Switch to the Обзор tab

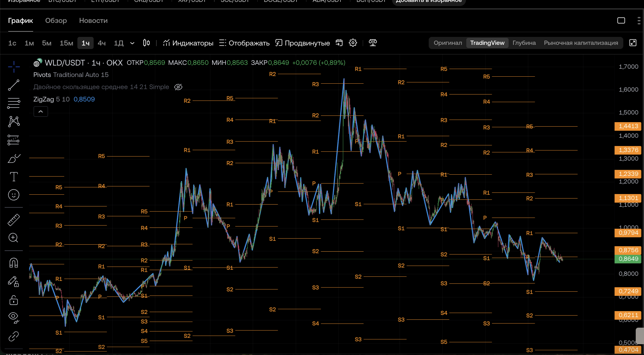pos(56,21)
